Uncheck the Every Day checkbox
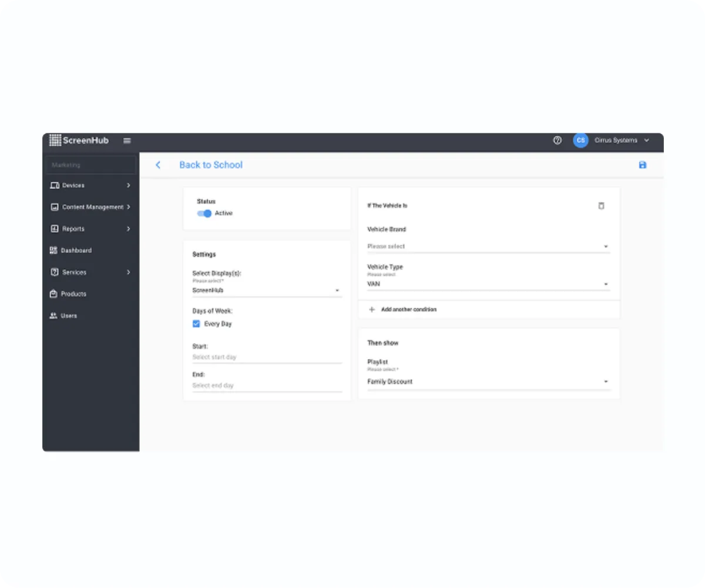 196,324
